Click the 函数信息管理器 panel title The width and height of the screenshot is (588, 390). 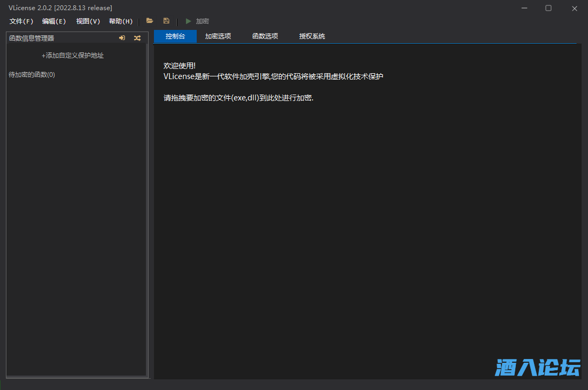point(32,38)
